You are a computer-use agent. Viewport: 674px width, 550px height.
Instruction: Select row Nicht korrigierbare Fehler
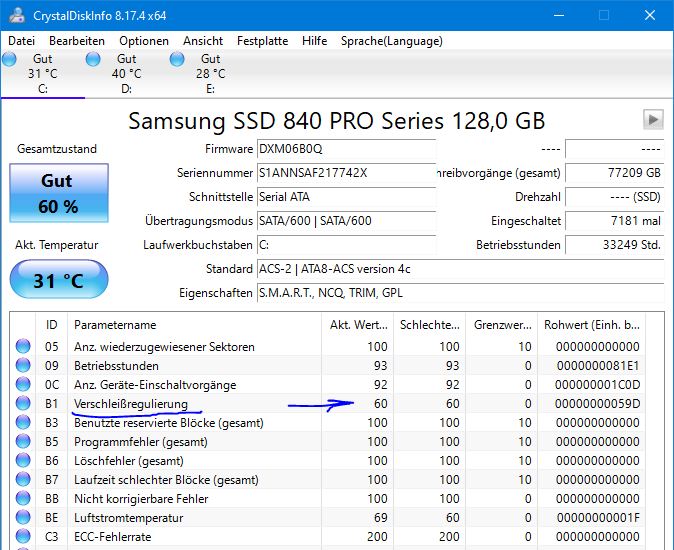click(328, 498)
